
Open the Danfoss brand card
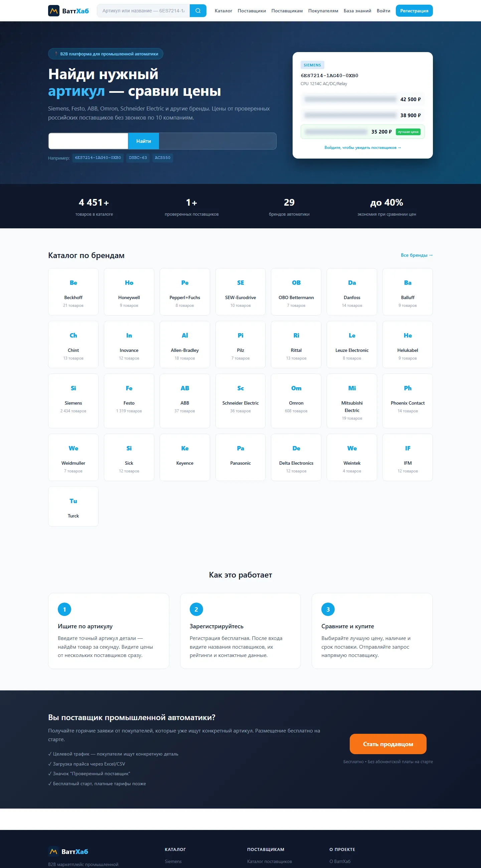coord(352,292)
